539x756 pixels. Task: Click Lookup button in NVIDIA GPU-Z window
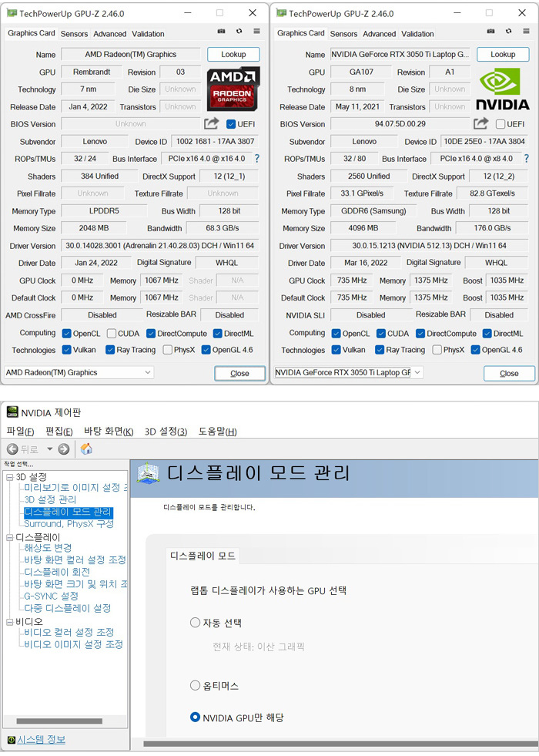(503, 55)
